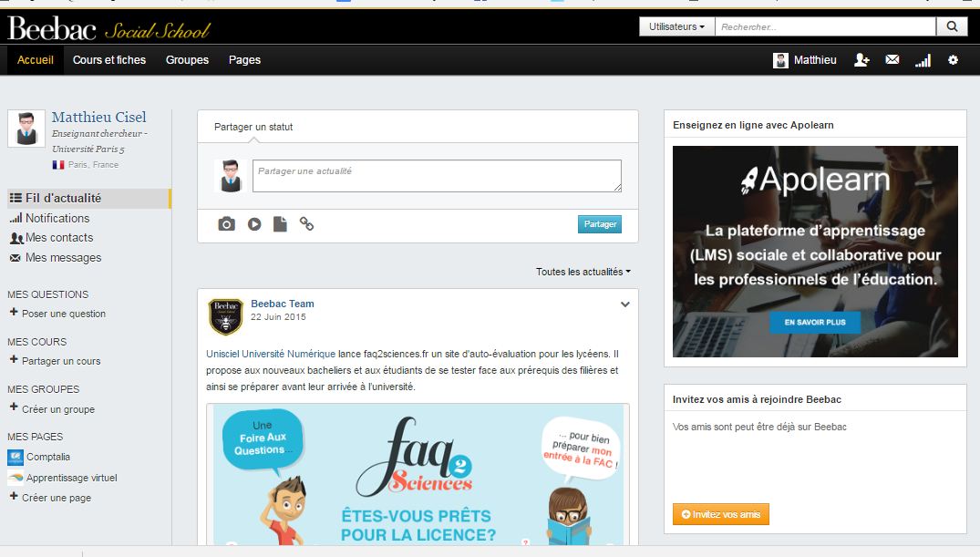This screenshot has height=557, width=980.
Task: Attach a photo with the camera icon
Action: (226, 223)
